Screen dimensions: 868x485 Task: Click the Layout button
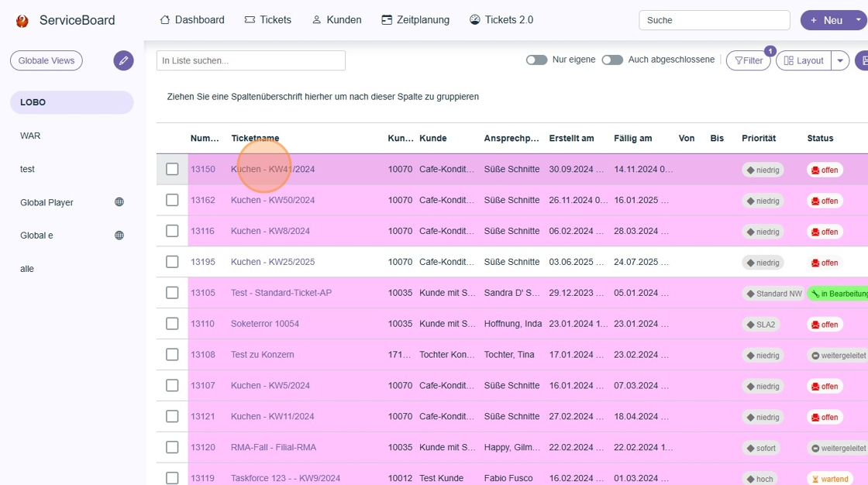click(x=804, y=60)
